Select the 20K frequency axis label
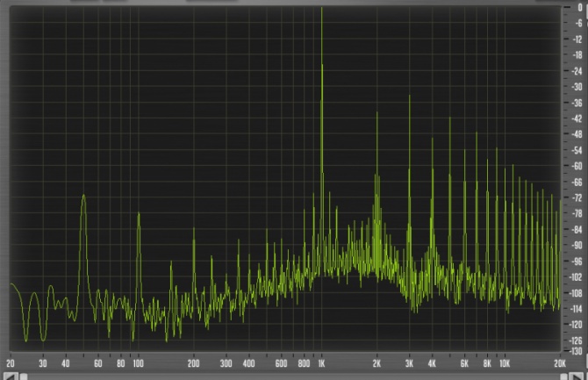The image size is (588, 380). [x=559, y=362]
